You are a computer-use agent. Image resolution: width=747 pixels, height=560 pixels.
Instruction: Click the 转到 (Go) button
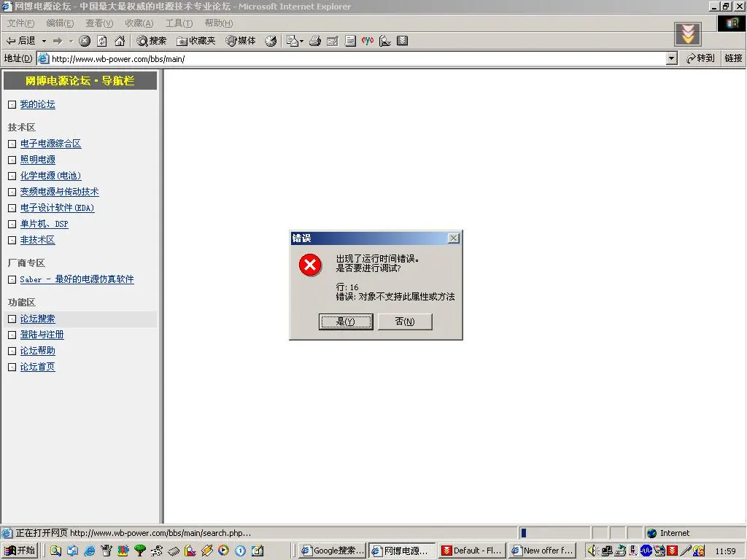(700, 58)
